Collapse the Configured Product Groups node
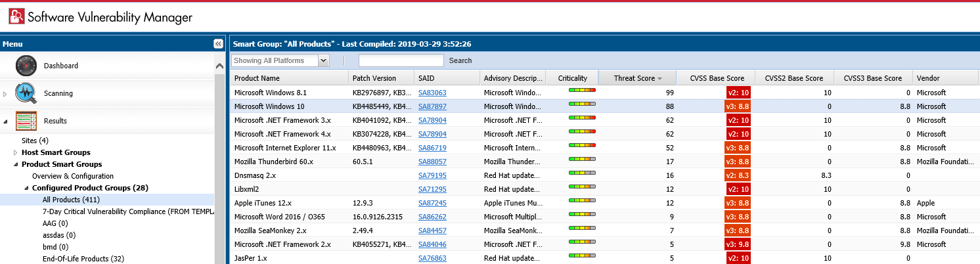This screenshot has height=264, width=980. click(x=26, y=188)
